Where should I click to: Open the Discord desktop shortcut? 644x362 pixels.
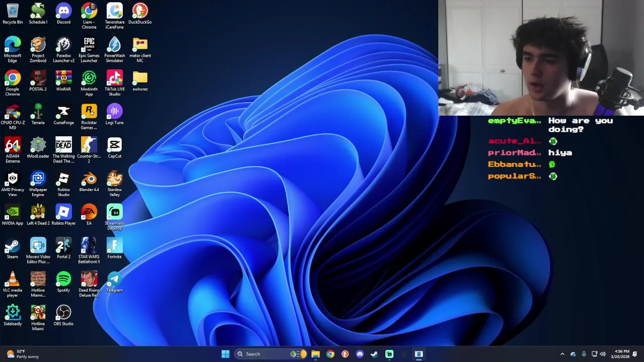(63, 14)
